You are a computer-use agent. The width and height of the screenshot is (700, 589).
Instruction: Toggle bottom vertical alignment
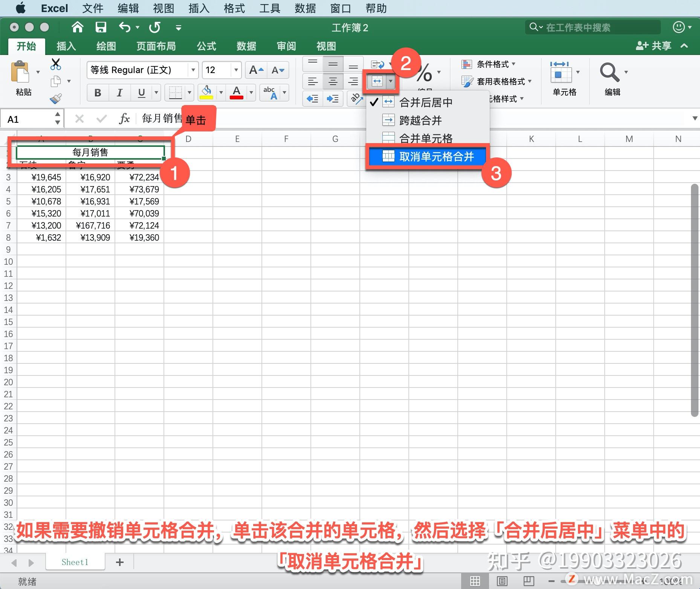coord(353,64)
